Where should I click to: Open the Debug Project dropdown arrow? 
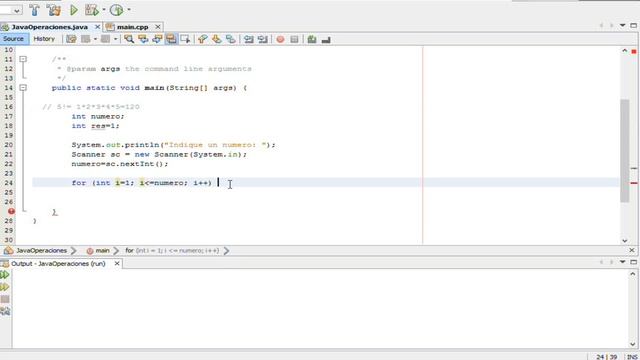click(x=104, y=10)
